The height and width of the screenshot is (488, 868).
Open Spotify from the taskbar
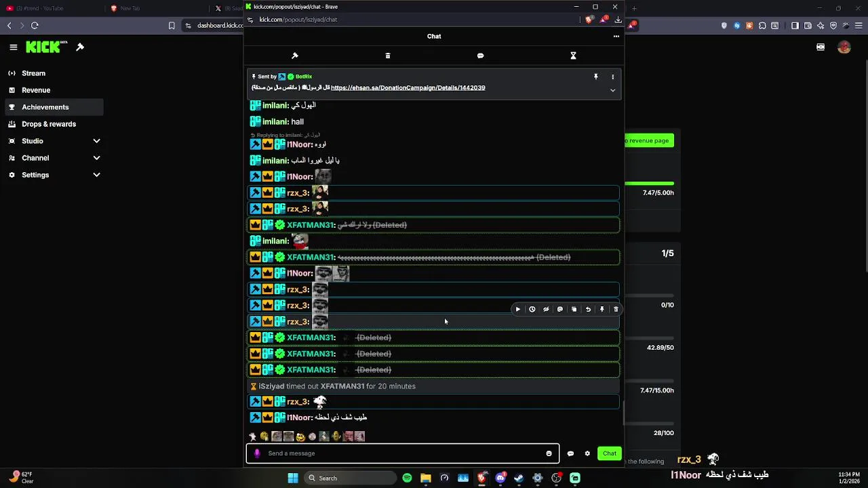click(407, 478)
